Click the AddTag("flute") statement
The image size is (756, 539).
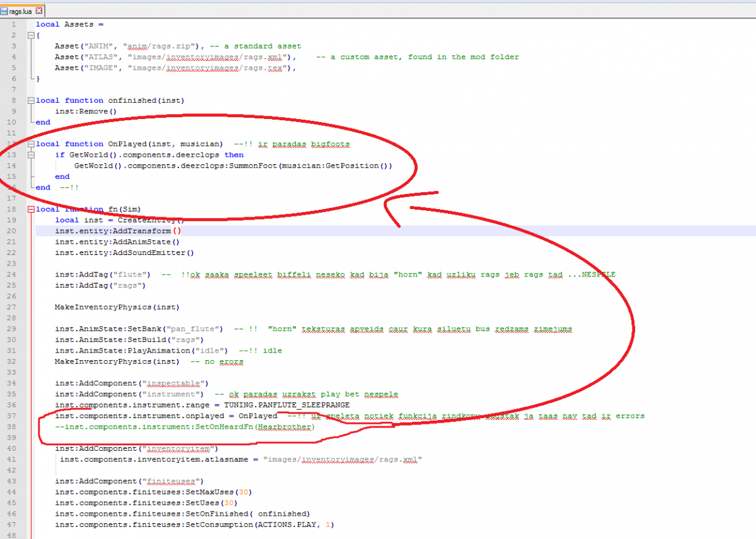[103, 275]
